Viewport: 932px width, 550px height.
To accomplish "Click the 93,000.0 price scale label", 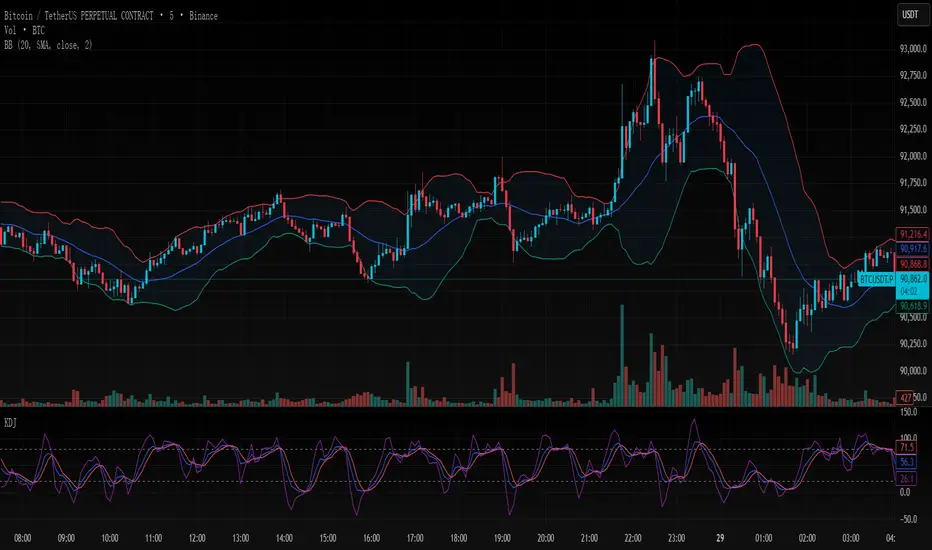I will [913, 49].
